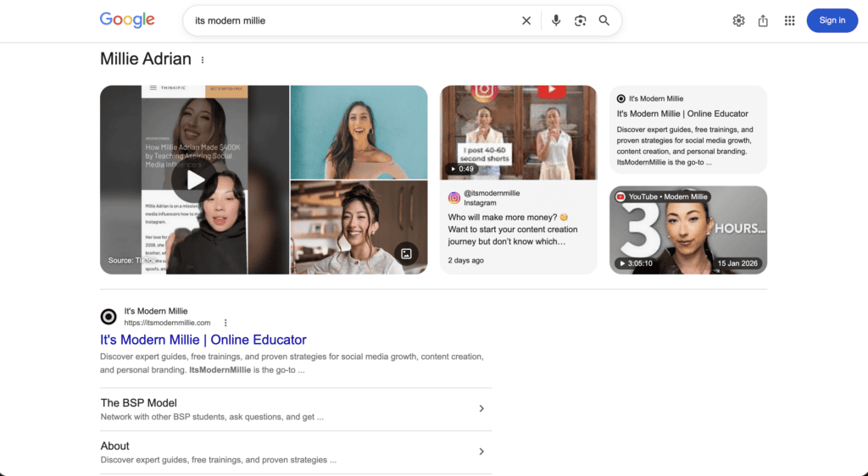Image resolution: width=868 pixels, height=476 pixels.
Task: Click the '2 days ago' timestamp
Action: click(x=465, y=260)
